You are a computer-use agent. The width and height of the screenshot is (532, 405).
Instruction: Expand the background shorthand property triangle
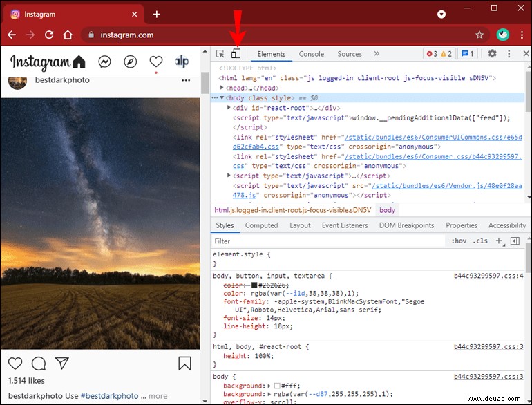pyautogui.click(x=269, y=394)
